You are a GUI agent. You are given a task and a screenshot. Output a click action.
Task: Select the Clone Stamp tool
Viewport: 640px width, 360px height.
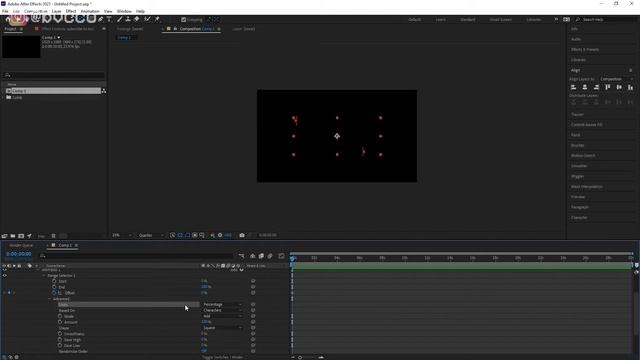click(x=128, y=19)
